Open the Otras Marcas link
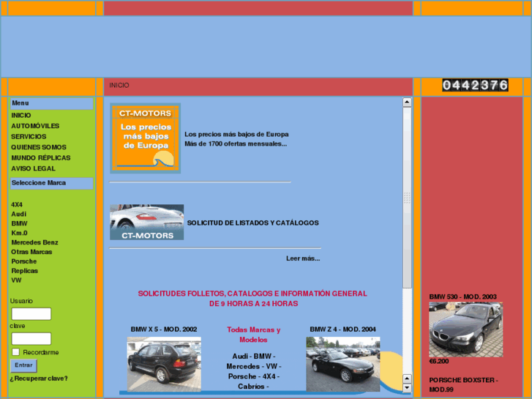532x399 pixels. [x=31, y=252]
